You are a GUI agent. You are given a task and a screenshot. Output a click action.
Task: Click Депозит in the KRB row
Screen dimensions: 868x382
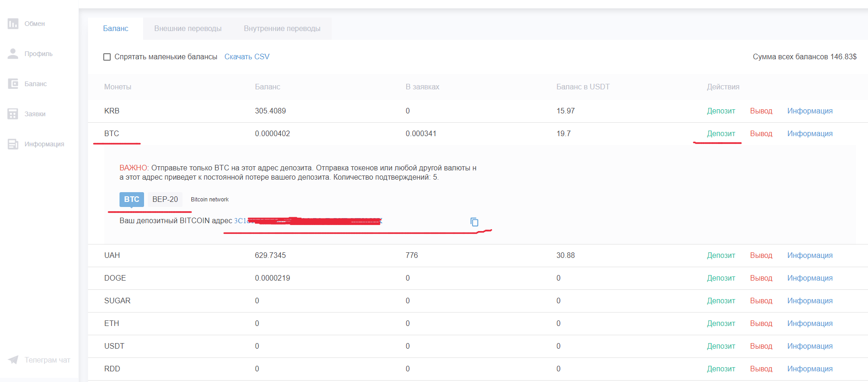[721, 111]
